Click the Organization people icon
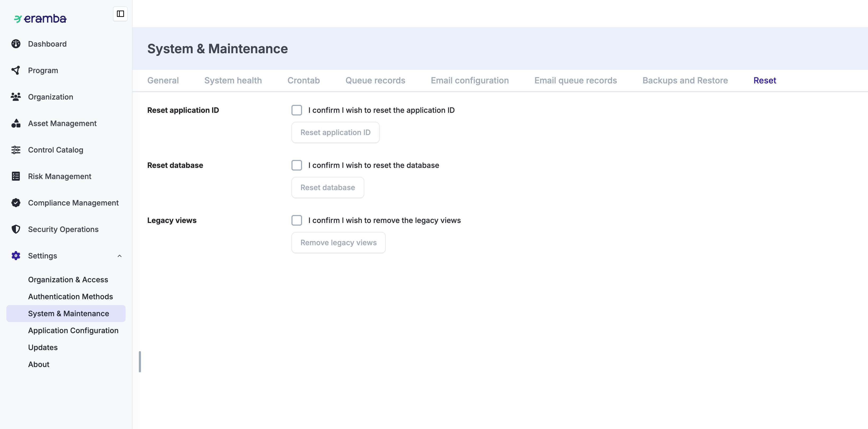Viewport: 868px width, 429px height. tap(16, 97)
